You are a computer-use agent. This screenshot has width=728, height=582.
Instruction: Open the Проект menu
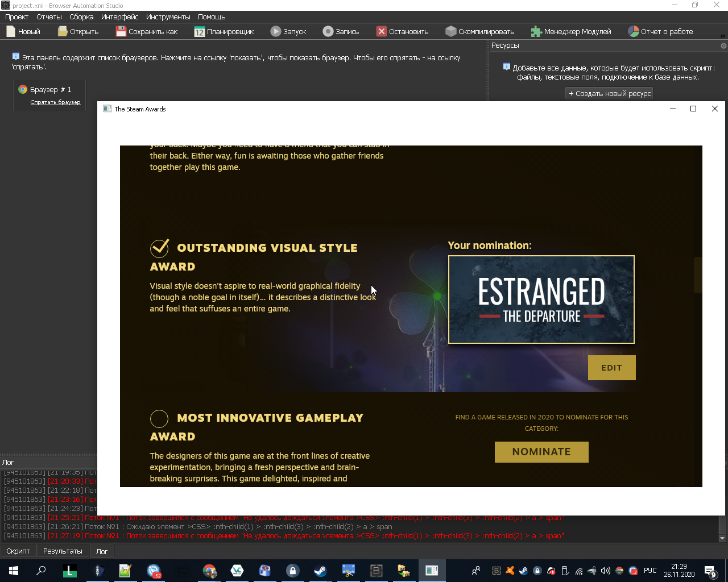(16, 16)
